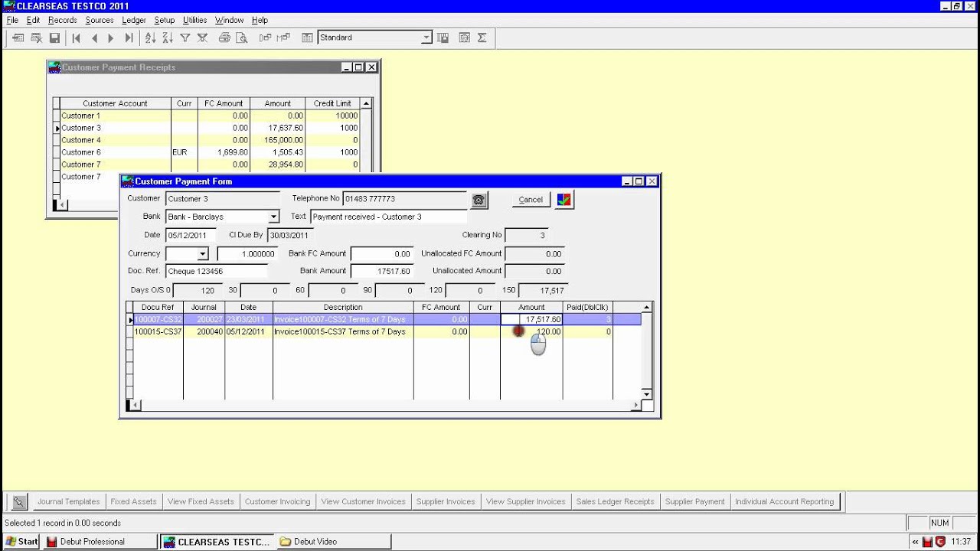This screenshot has width=980, height=551.
Task: Click the print icon in toolbar
Action: [x=224, y=37]
